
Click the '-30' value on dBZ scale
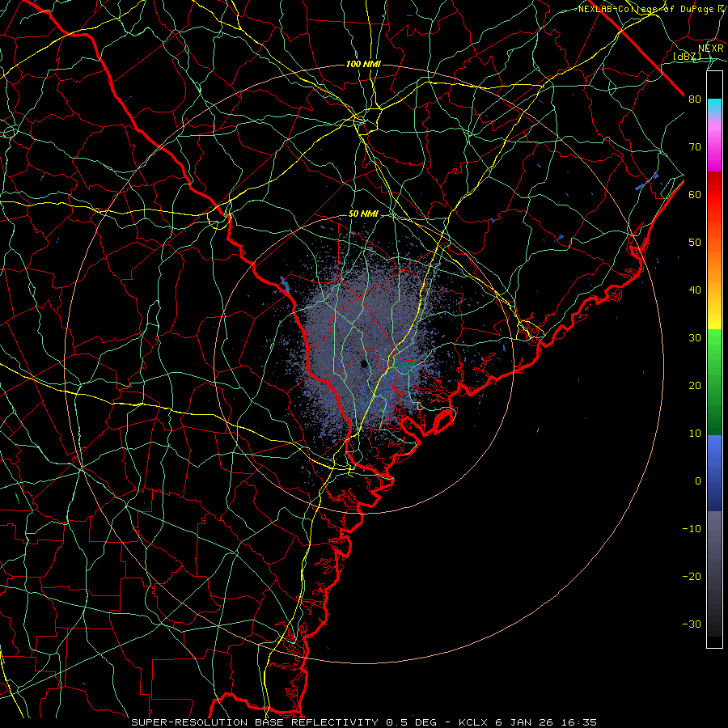pos(692,624)
